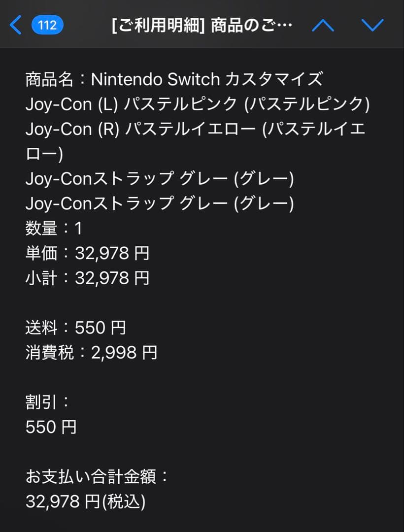Tap the up chevron to view previous email

click(x=324, y=25)
